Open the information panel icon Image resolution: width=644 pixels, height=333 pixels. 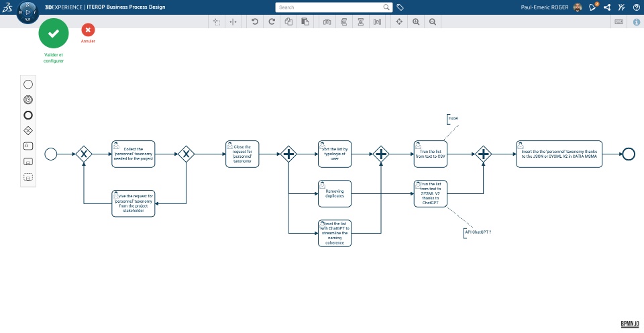click(636, 22)
